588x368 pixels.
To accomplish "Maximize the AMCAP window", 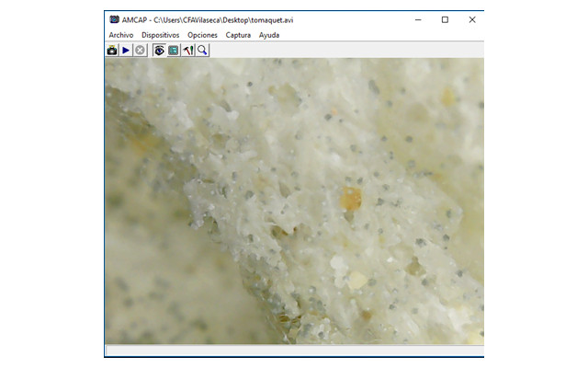I will point(445,19).
